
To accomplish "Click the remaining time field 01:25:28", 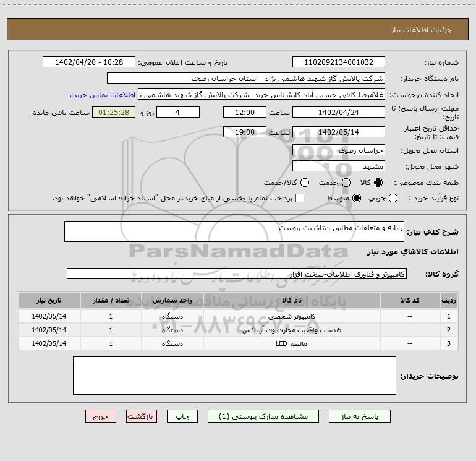I will coord(114,112).
